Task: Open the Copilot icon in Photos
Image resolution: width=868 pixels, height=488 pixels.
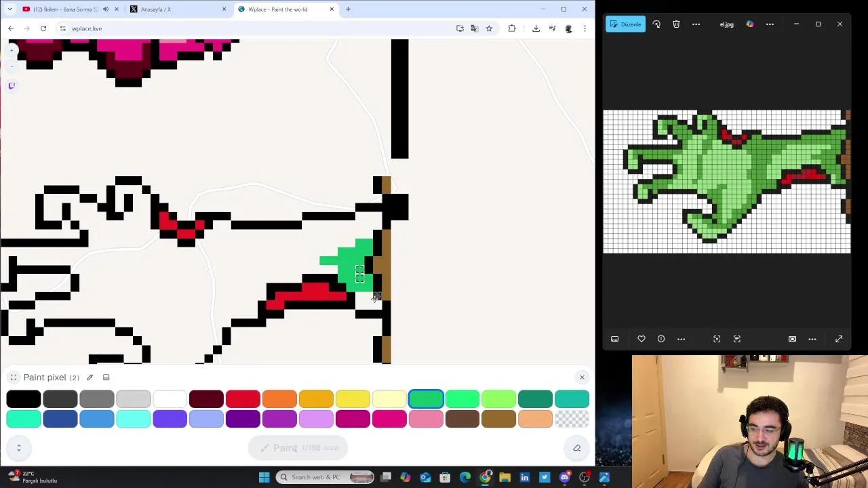Action: point(750,24)
